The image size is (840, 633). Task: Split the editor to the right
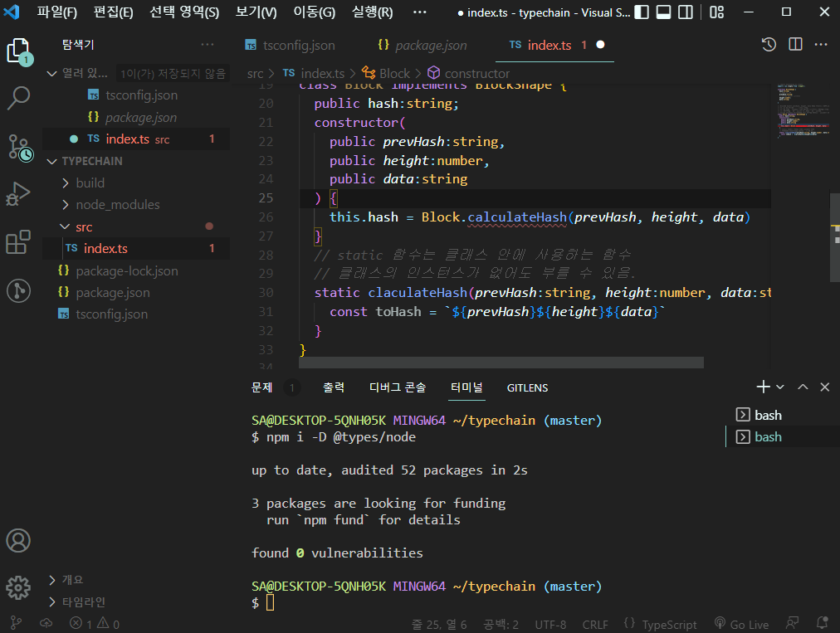tap(795, 45)
